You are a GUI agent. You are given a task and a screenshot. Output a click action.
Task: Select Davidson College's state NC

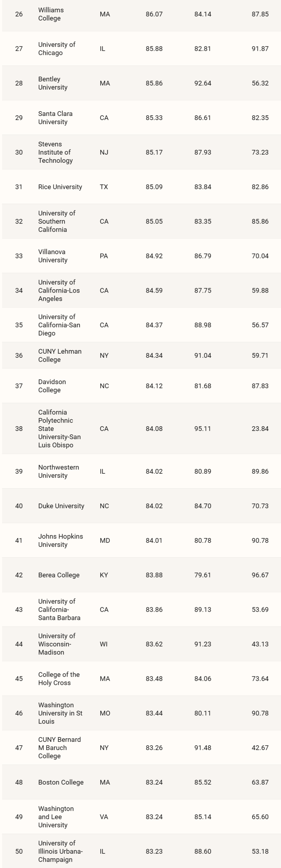coord(104,386)
